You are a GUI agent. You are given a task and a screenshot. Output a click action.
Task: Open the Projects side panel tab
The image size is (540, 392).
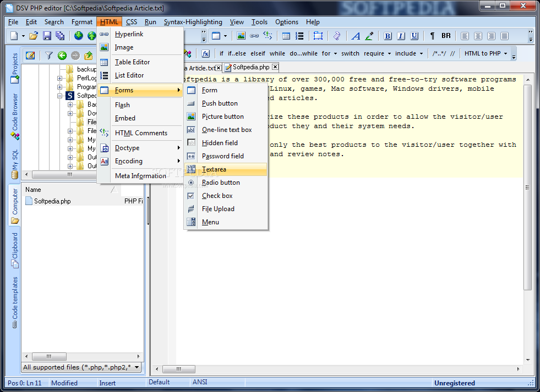(x=14, y=68)
